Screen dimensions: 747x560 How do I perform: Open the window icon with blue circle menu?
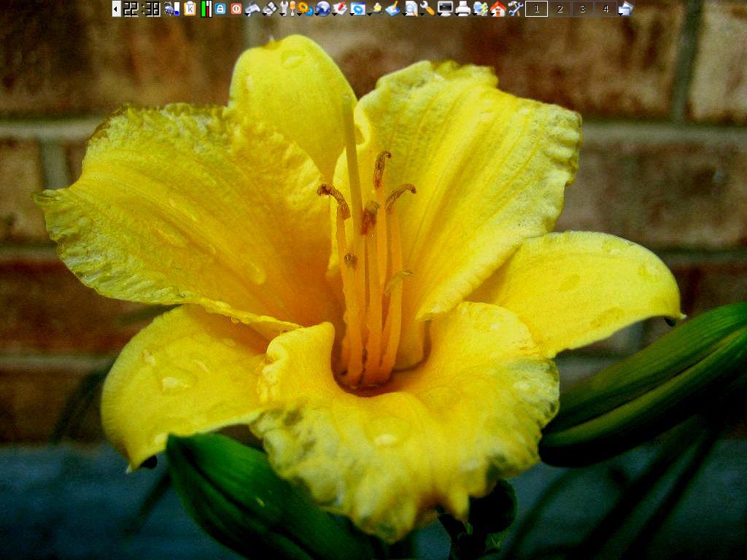(x=357, y=9)
